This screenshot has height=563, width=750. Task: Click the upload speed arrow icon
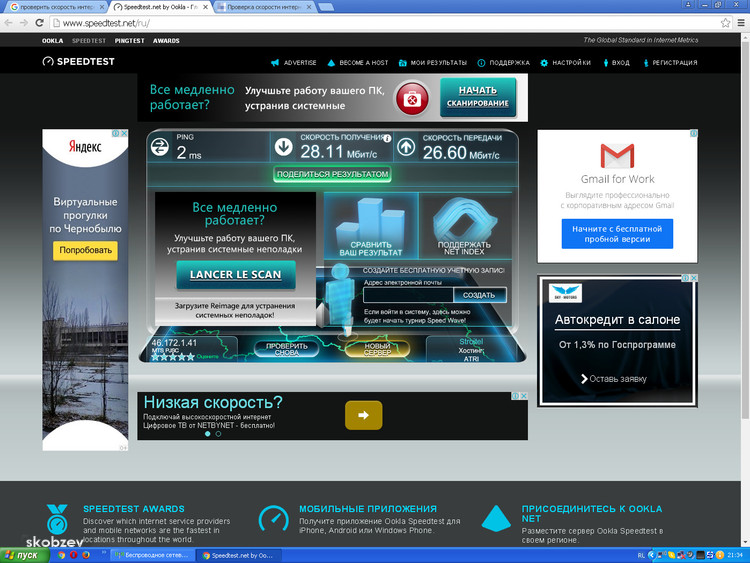pyautogui.click(x=406, y=148)
